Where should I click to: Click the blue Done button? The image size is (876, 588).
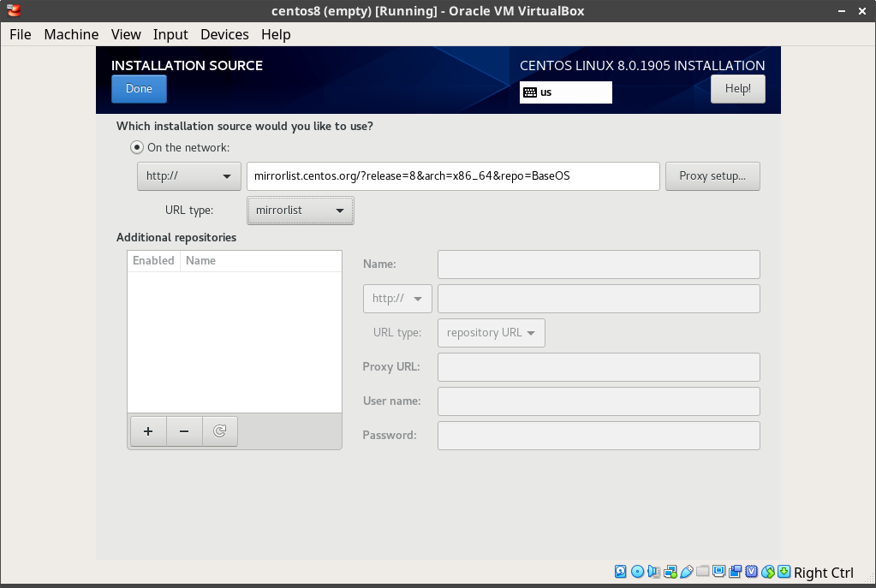point(139,89)
